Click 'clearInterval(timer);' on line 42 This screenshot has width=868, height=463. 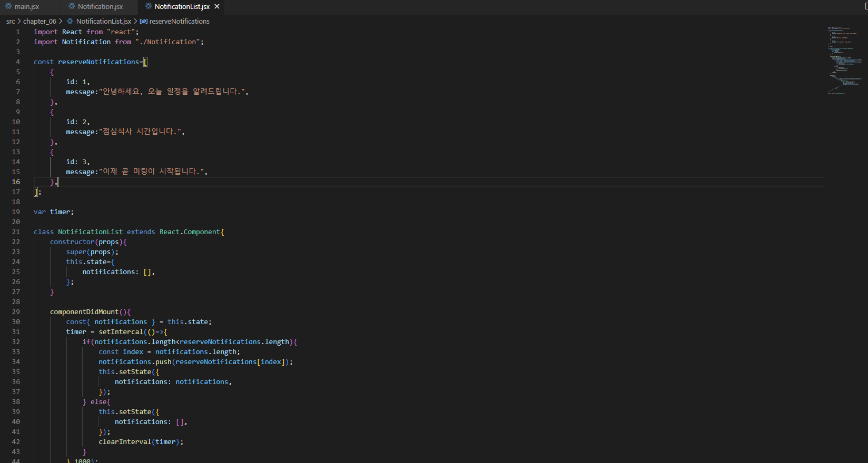141,442
